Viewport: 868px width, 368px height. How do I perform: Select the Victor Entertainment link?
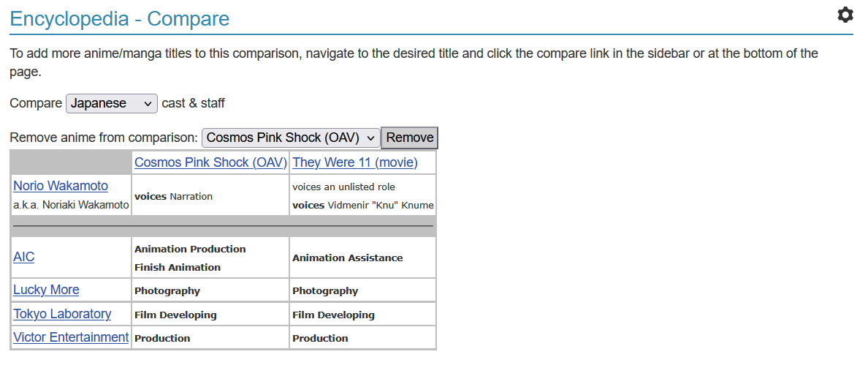71,337
